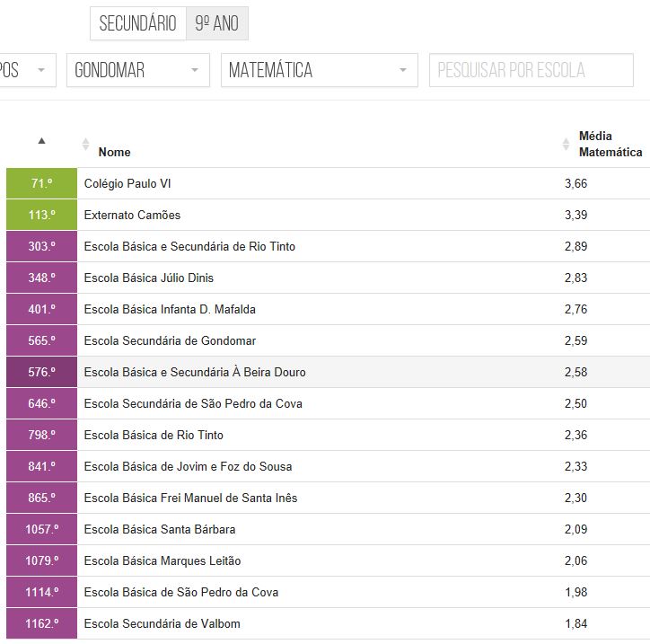Open the Gondomar municipality dropdown
This screenshot has width=650, height=644.
138,70
